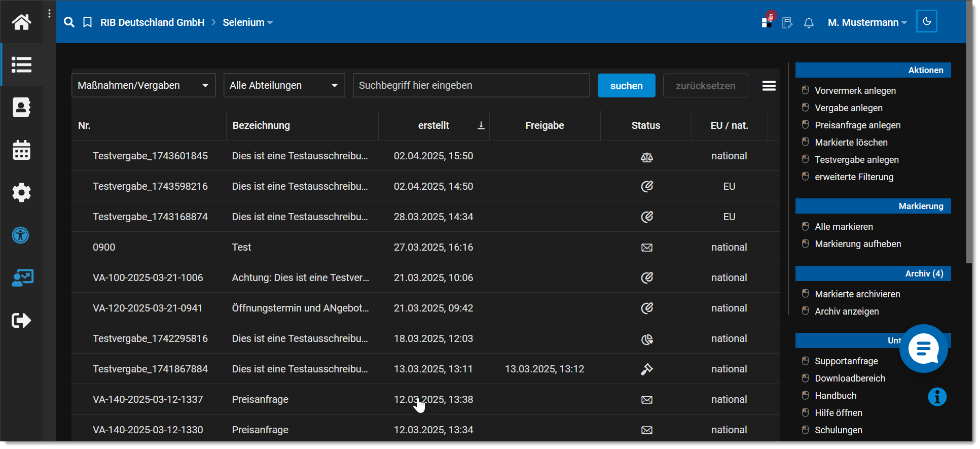Go to the Home icon in sidebar
This screenshot has height=449, width=980.
(21, 22)
